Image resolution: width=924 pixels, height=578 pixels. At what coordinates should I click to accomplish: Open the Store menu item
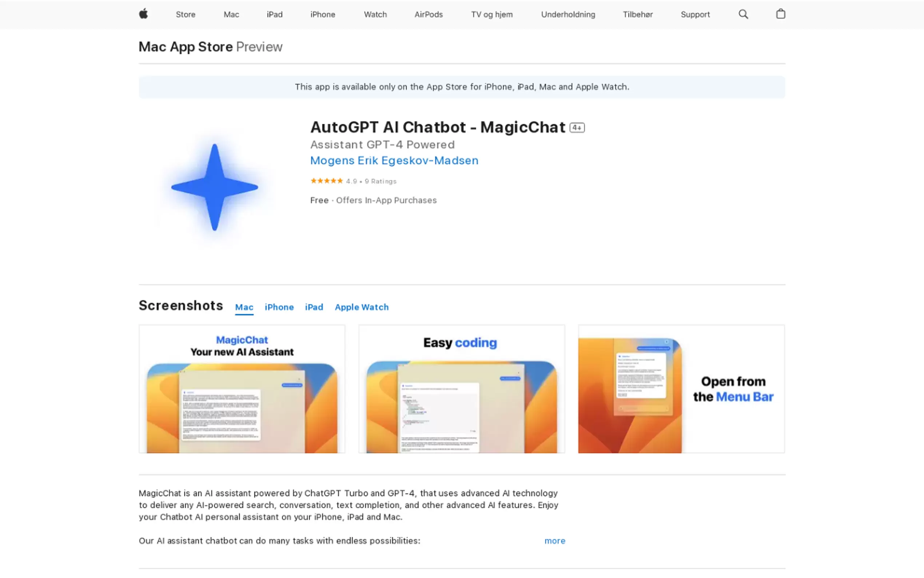(x=185, y=15)
